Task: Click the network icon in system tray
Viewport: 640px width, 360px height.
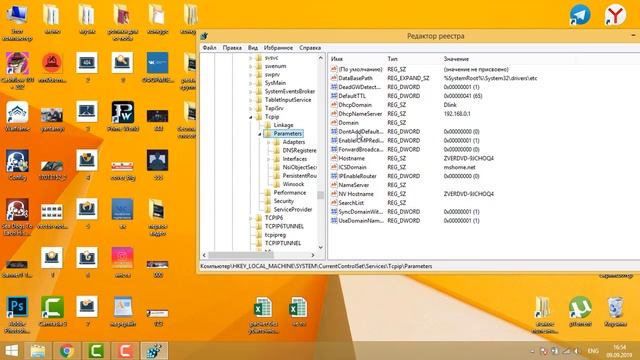Action: 566,351
